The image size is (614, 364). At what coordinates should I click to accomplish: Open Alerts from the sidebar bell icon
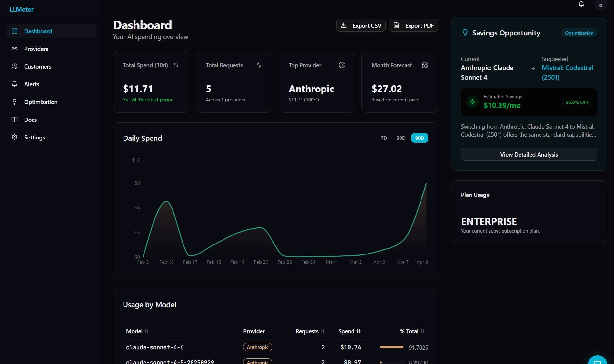point(15,84)
